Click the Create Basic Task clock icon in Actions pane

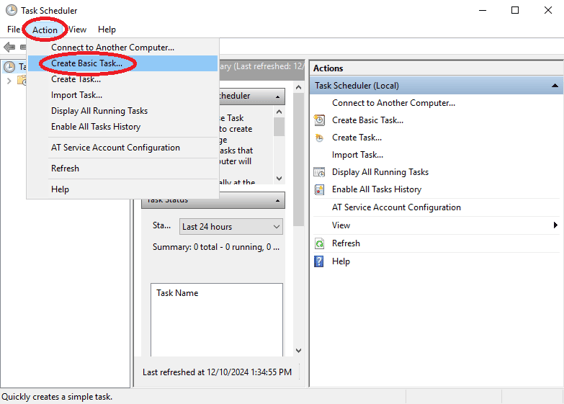tap(319, 120)
